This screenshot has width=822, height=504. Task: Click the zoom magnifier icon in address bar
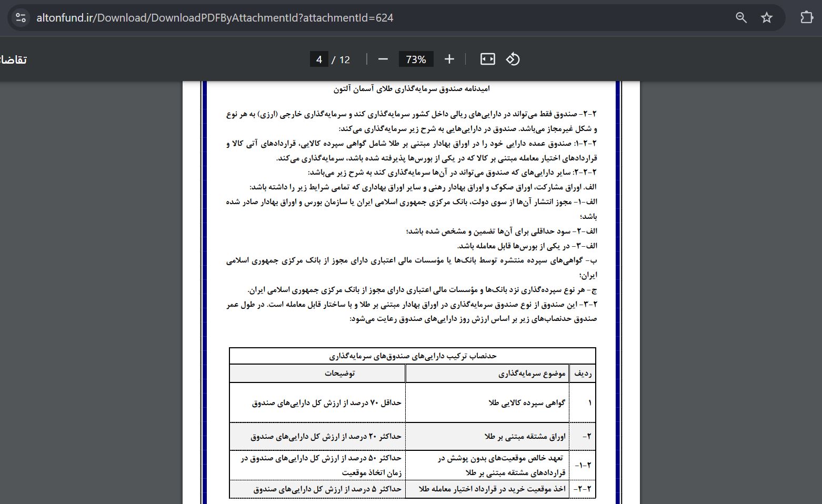pos(741,17)
